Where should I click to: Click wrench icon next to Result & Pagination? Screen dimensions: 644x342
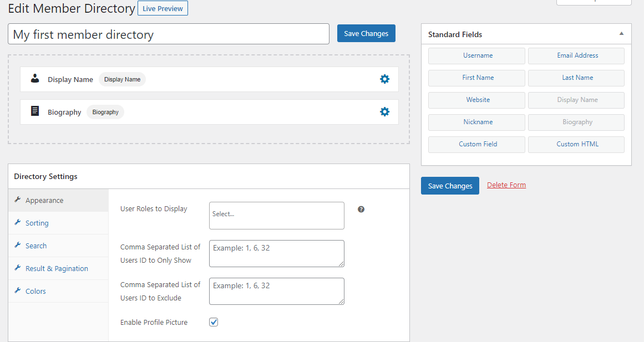(18, 268)
